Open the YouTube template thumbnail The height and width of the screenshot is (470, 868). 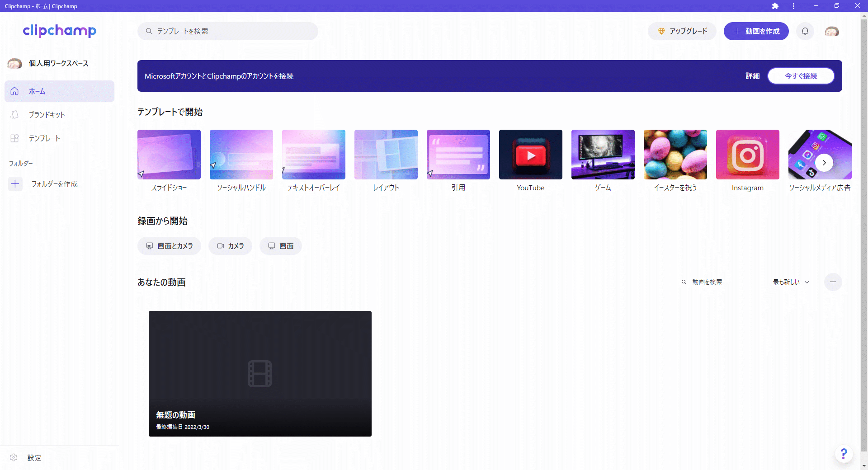point(530,155)
